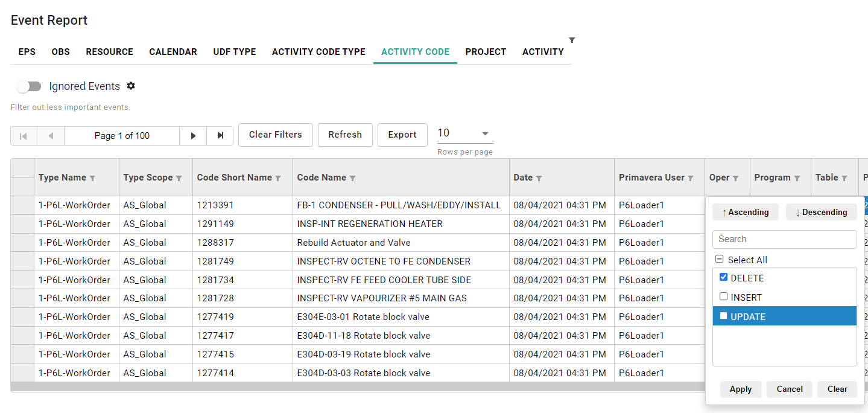Expand the tabs overflow filter arrow
868x413 pixels.
[x=572, y=40]
